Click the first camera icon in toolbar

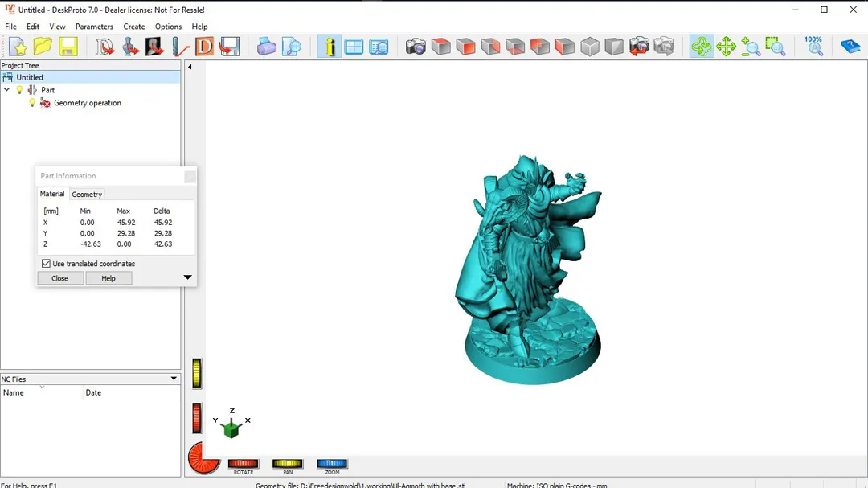[416, 47]
